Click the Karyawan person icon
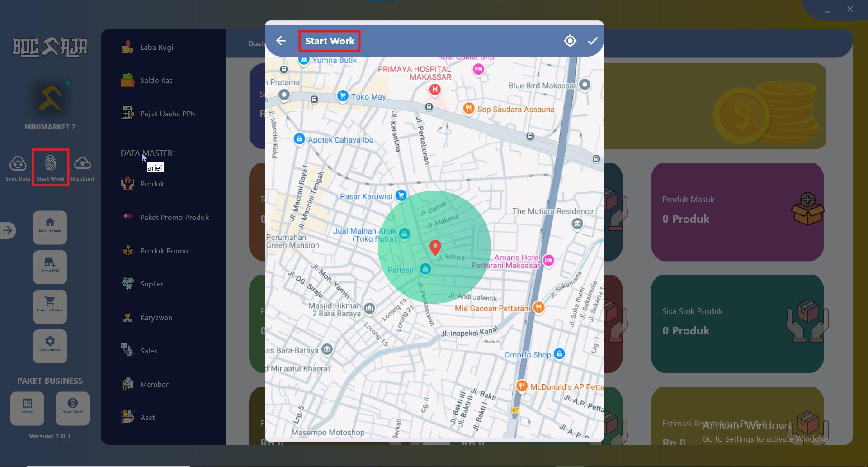The image size is (868, 467). tap(127, 317)
